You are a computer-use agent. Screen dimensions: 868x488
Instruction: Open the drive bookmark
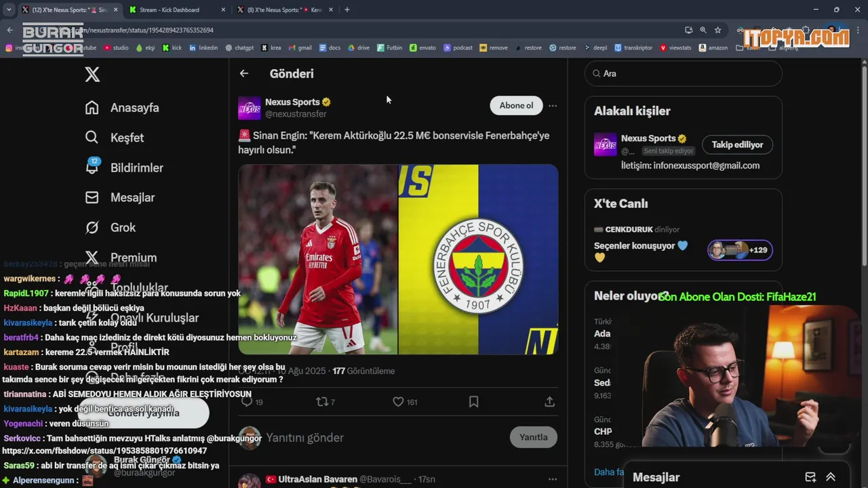pos(359,48)
